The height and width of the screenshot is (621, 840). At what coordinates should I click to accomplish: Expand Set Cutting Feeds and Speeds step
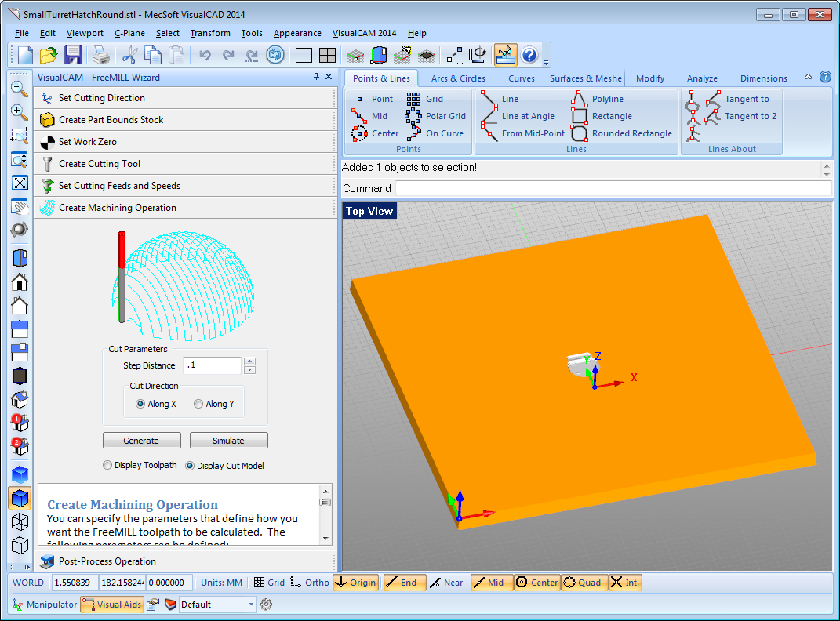tap(185, 186)
